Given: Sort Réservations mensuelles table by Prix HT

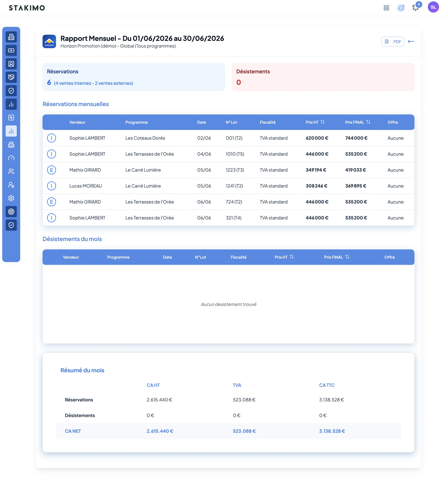Looking at the screenshot, I should (322, 122).
